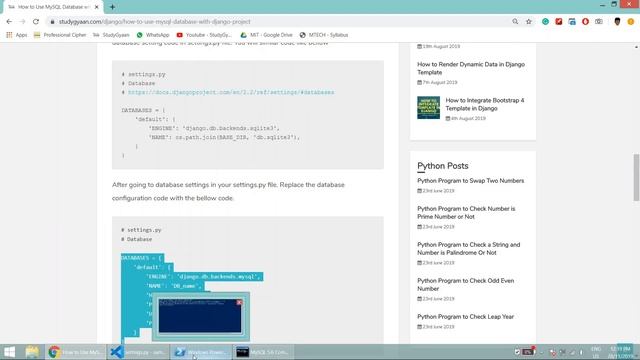
Task: Click the sqlite3 ENGINE line in first code block
Action: tap(214, 128)
